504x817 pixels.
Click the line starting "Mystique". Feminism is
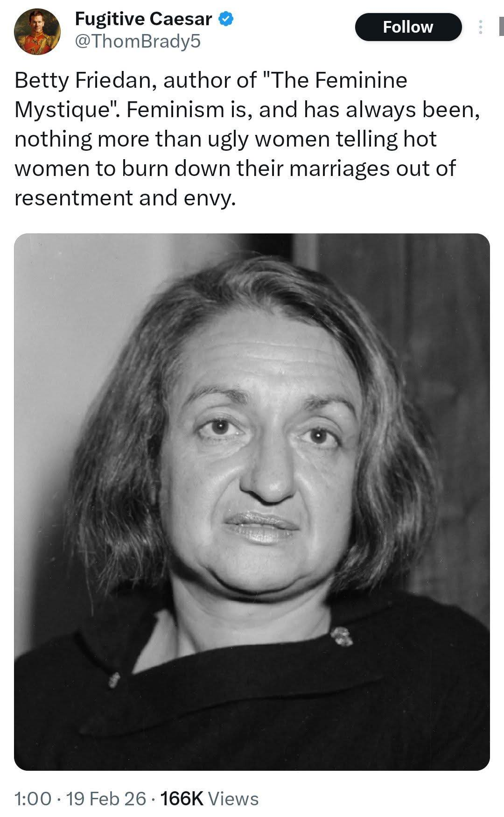(x=247, y=110)
